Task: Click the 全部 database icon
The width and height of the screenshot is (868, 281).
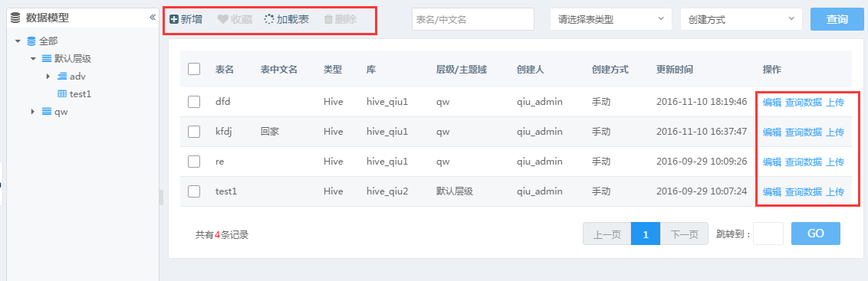Action: tap(31, 41)
